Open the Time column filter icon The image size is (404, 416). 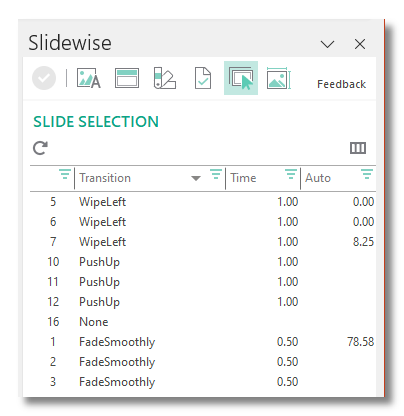pyautogui.click(x=291, y=174)
